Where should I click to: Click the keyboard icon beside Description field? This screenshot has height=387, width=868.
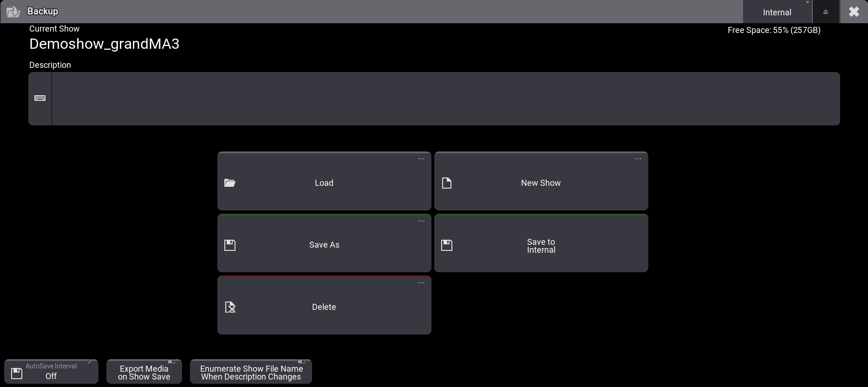tap(40, 98)
